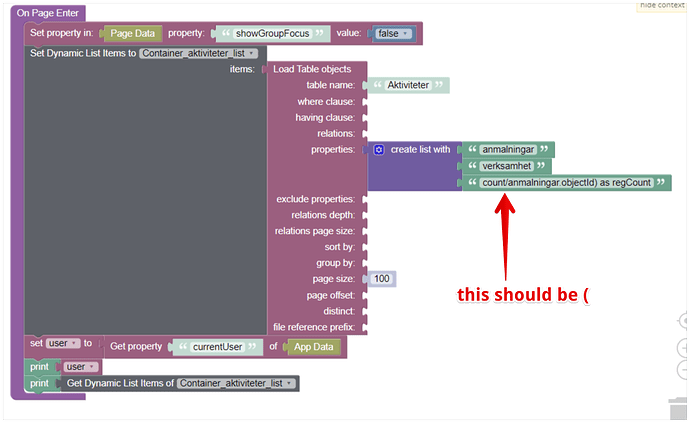Edit the showGroupFocus text value

click(272, 33)
